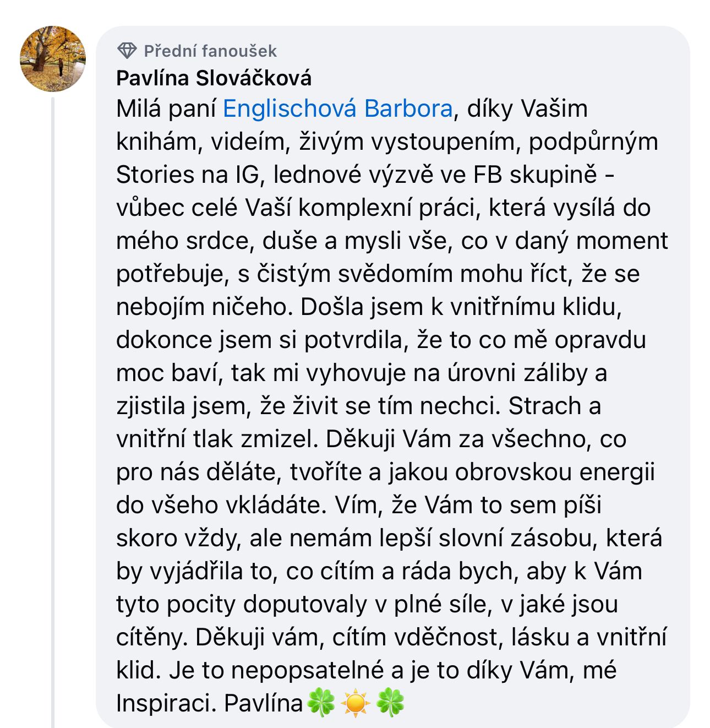
Task: Click the signature "Pavlína" before the emojis
Action: point(264,703)
